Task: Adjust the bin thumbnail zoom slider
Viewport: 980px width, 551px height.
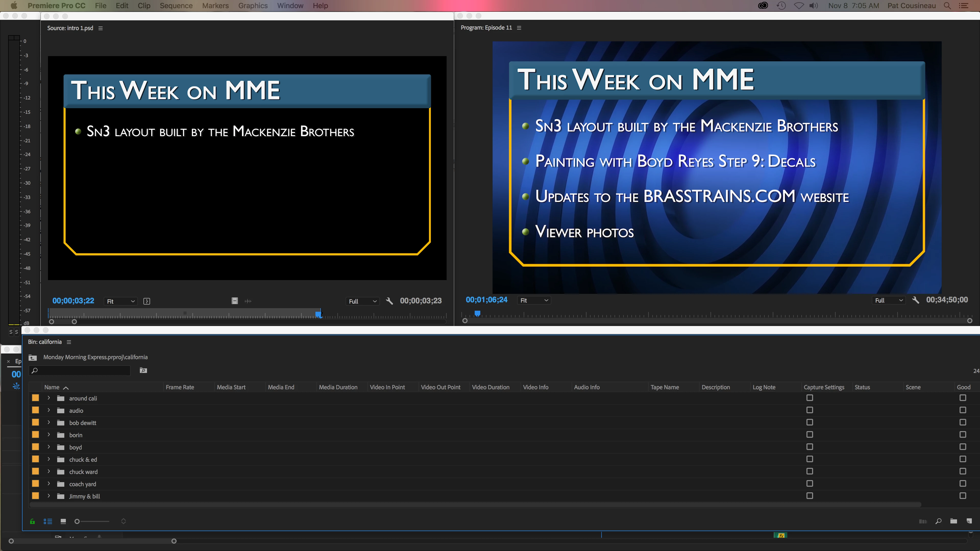Action: pos(77,521)
